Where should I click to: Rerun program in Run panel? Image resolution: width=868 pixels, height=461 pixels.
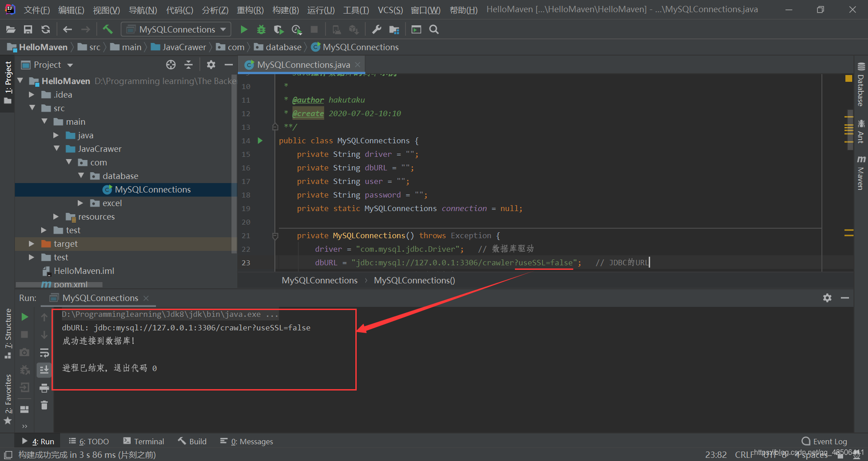pos(25,317)
